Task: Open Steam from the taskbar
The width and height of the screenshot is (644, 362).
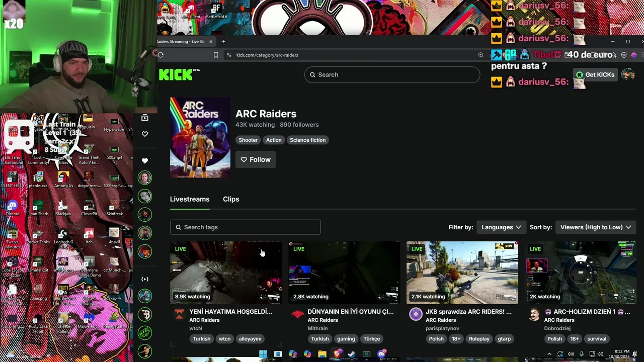Action: pyautogui.click(x=352, y=354)
